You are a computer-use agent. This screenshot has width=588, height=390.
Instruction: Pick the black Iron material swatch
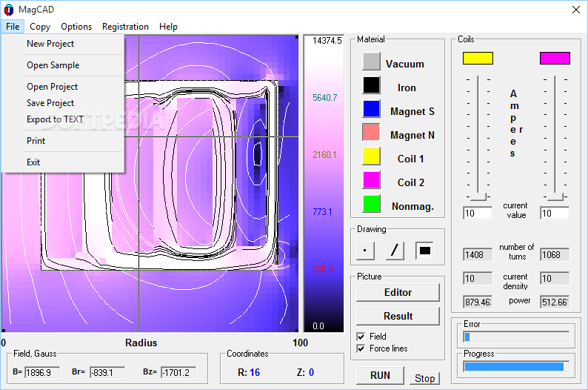point(371,85)
